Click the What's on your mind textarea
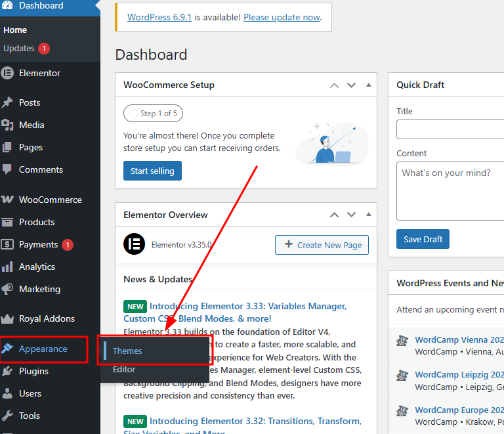Image resolution: width=504 pixels, height=434 pixels. pyautogui.click(x=450, y=191)
